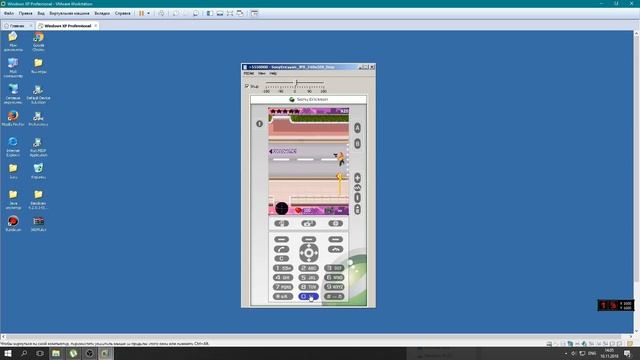Select the red KEmulator desktop icon
640x360 pixels.
(13, 224)
